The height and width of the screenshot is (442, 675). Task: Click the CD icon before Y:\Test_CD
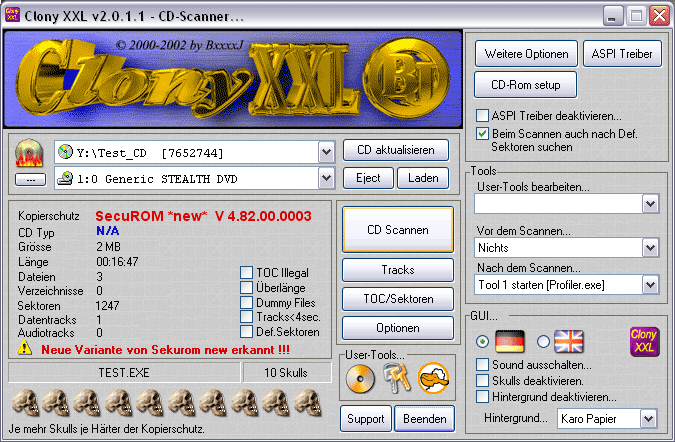pos(65,151)
